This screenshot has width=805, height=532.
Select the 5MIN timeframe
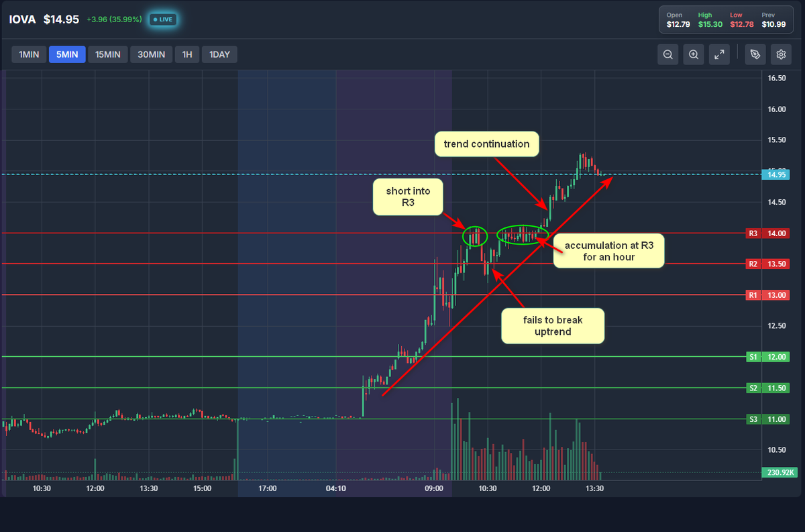(x=67, y=54)
